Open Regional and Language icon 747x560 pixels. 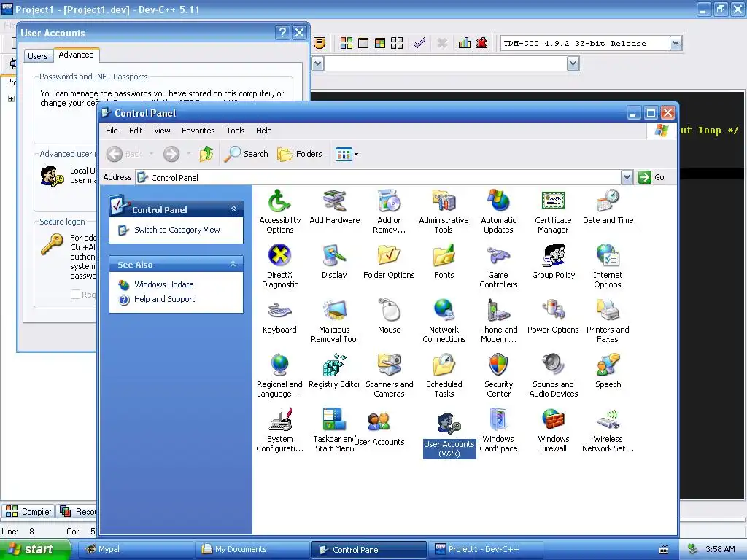[279, 376]
